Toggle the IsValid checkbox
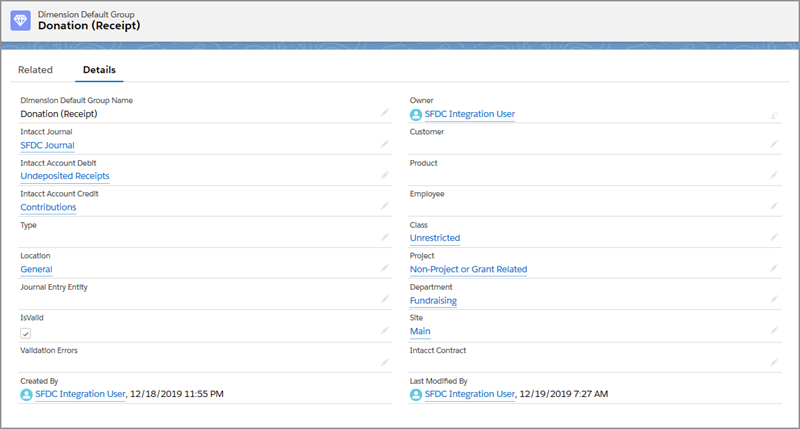This screenshot has width=800, height=429. (26, 333)
